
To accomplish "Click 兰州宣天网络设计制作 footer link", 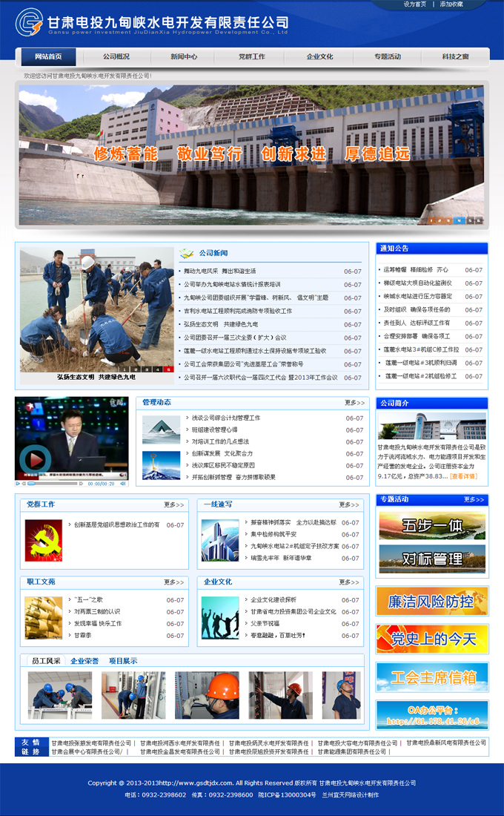I will (351, 795).
